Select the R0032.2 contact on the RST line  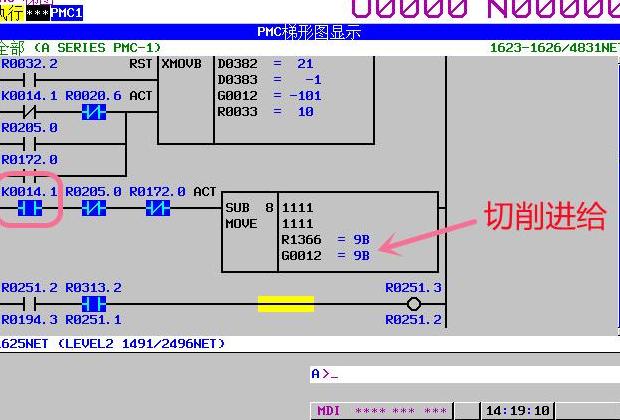tap(30, 80)
